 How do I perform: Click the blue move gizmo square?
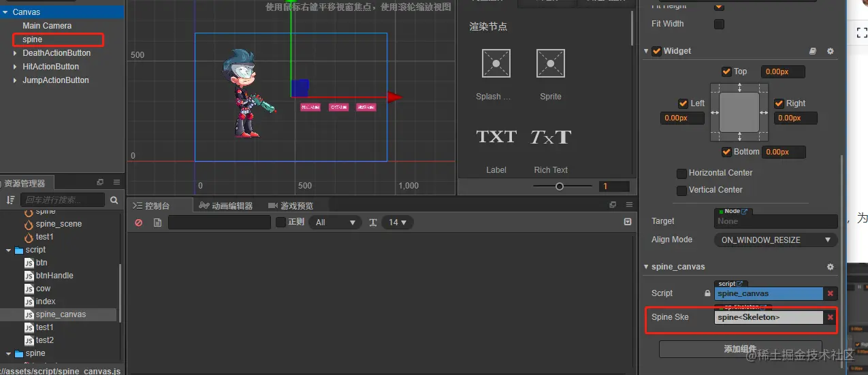[300, 88]
